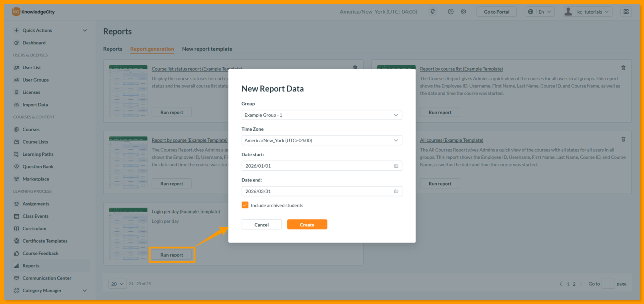This screenshot has height=304, width=644.
Task: Open Import Data in sidebar
Action: coord(35,105)
